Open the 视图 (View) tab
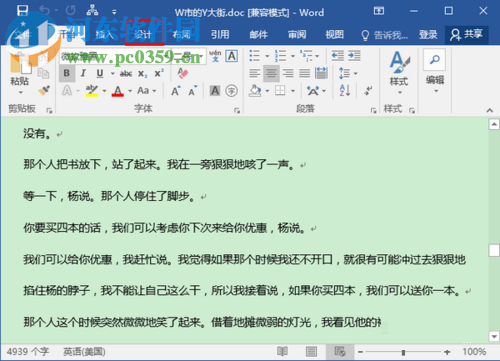Screen dimensions: 500x361 [334, 34]
